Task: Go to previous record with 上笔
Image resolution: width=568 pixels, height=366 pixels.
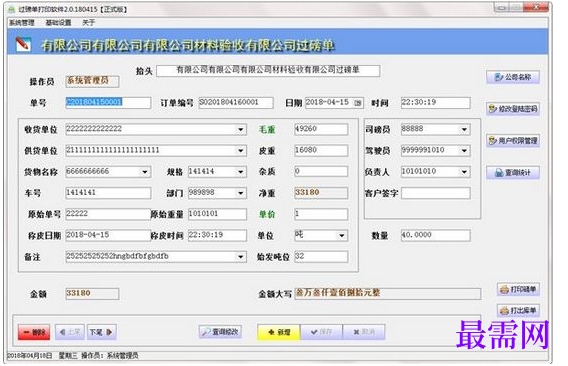Action: (70, 332)
